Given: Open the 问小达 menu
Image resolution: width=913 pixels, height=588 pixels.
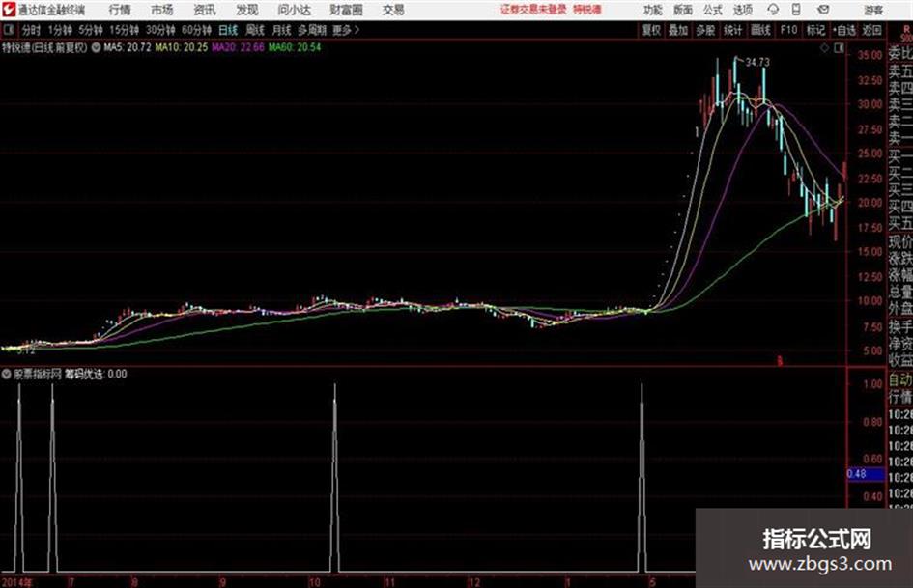Looking at the screenshot, I should tap(294, 10).
